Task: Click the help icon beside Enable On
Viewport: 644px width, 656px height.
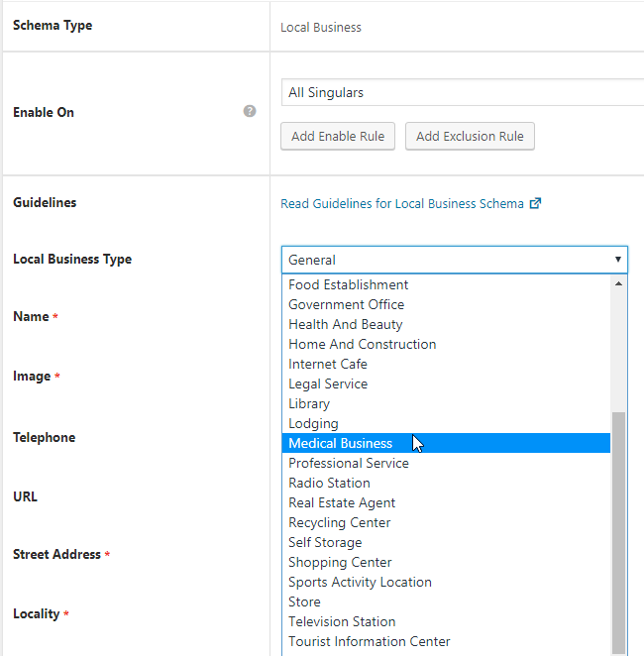Action: (x=250, y=111)
